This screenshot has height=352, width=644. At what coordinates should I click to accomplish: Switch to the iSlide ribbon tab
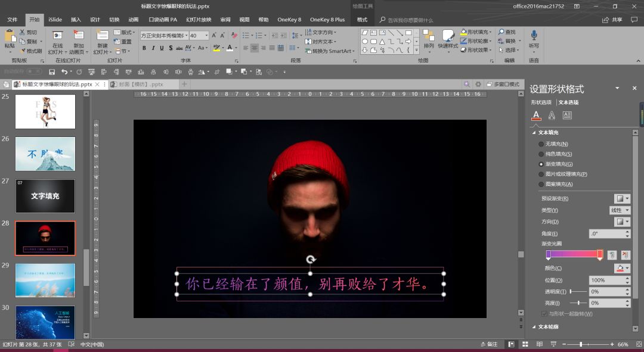[55, 20]
